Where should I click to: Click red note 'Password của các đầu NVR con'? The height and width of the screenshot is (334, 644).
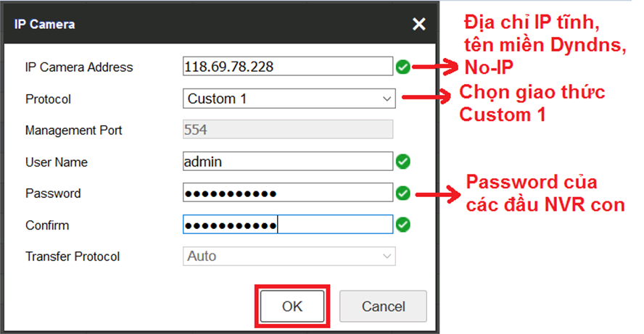click(x=544, y=193)
